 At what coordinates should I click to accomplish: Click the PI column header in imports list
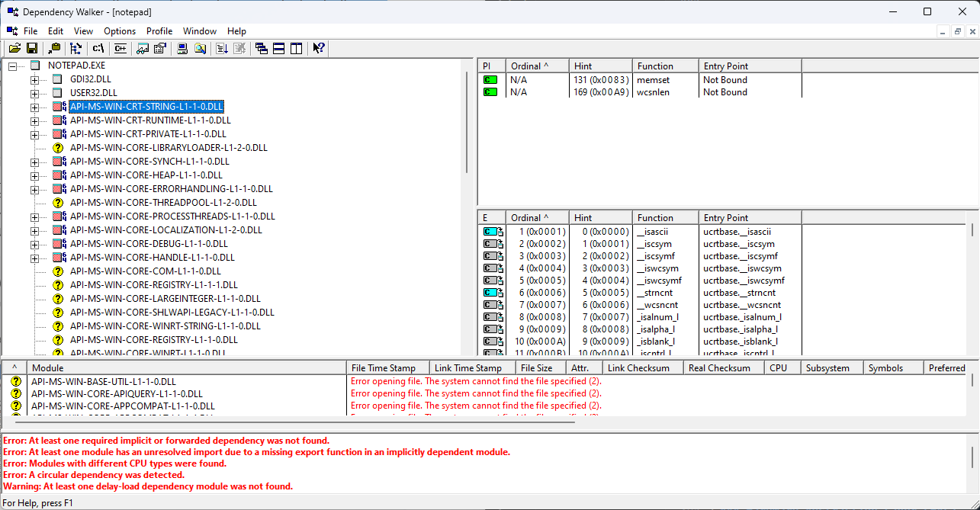(492, 66)
